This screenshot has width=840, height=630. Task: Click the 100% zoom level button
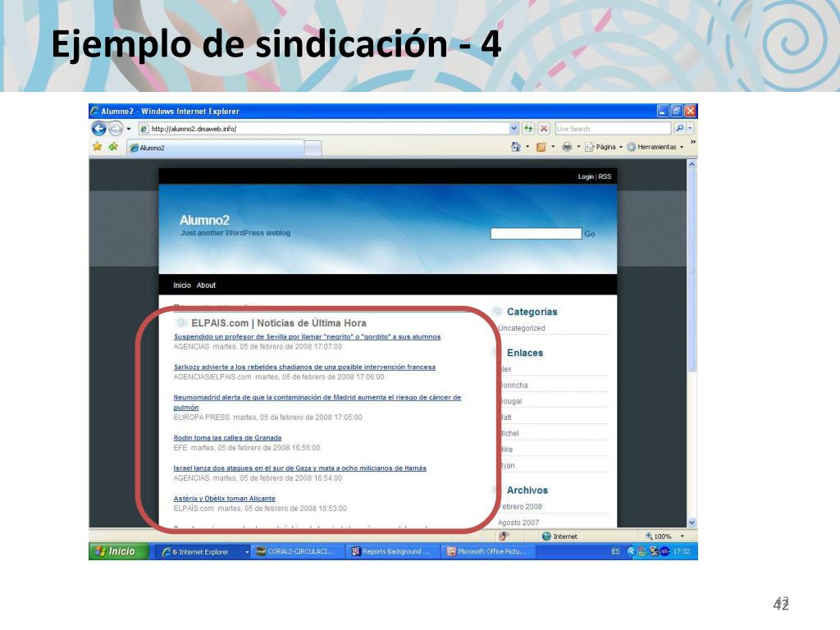(x=659, y=536)
